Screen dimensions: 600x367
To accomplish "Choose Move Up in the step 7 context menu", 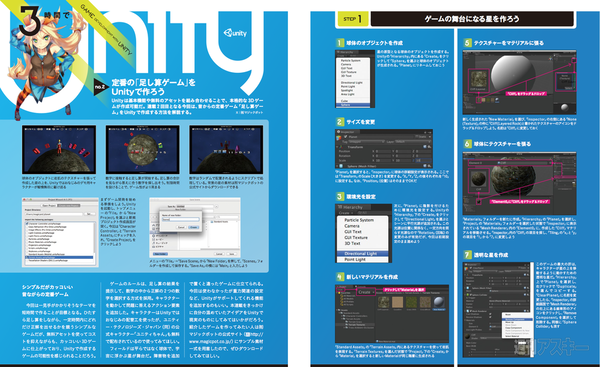I will coord(517,322).
